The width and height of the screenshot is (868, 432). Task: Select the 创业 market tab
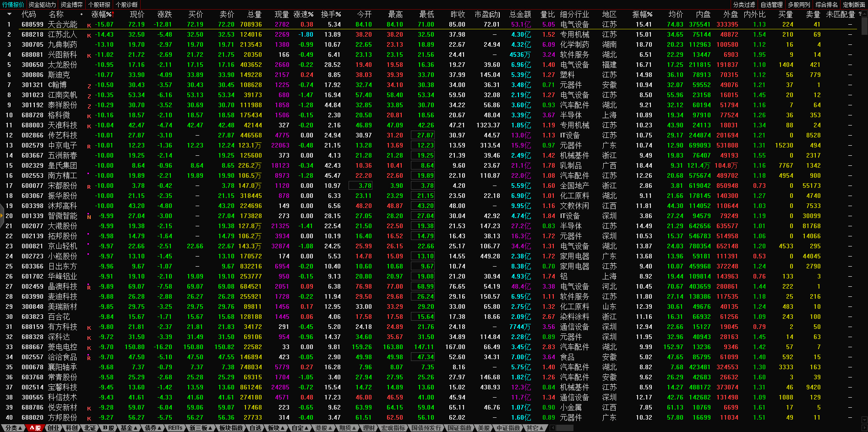click(54, 428)
